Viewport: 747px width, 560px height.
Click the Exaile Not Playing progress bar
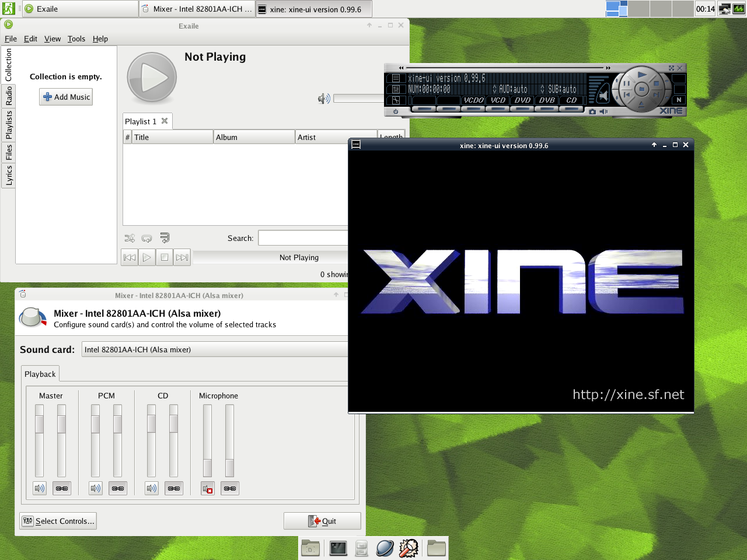coord(271,257)
